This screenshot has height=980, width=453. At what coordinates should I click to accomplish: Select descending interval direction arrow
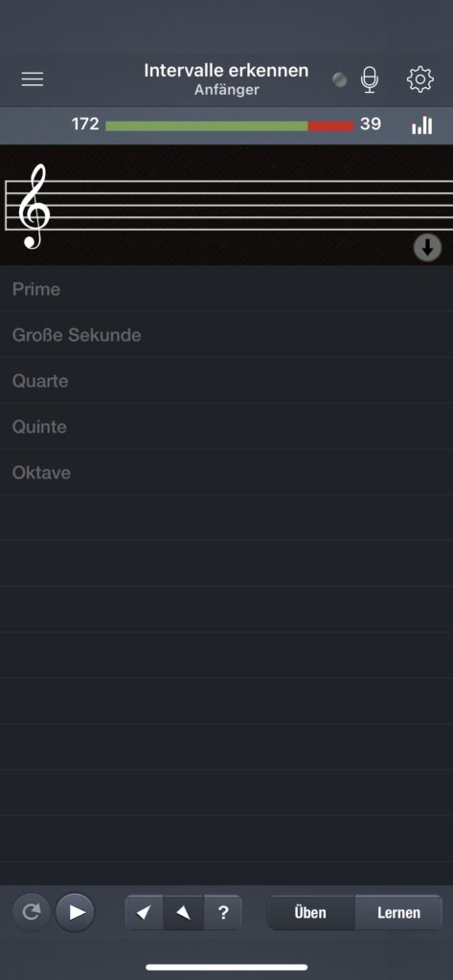(183, 912)
